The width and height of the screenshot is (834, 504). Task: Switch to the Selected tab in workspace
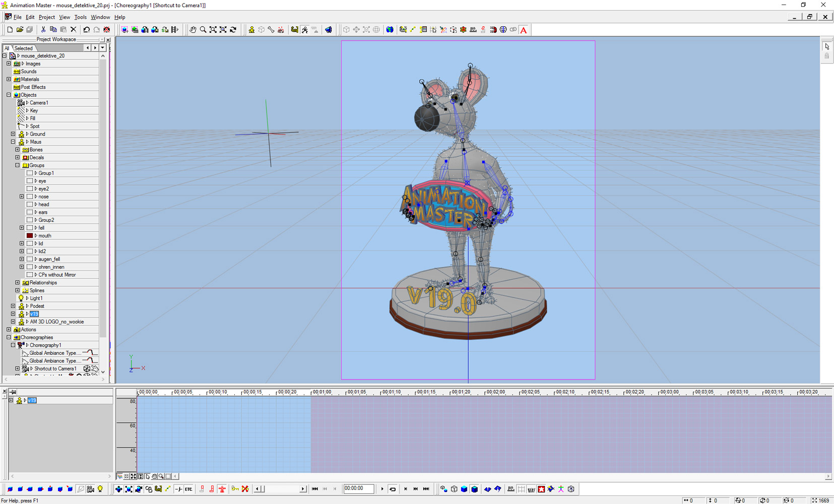[24, 48]
